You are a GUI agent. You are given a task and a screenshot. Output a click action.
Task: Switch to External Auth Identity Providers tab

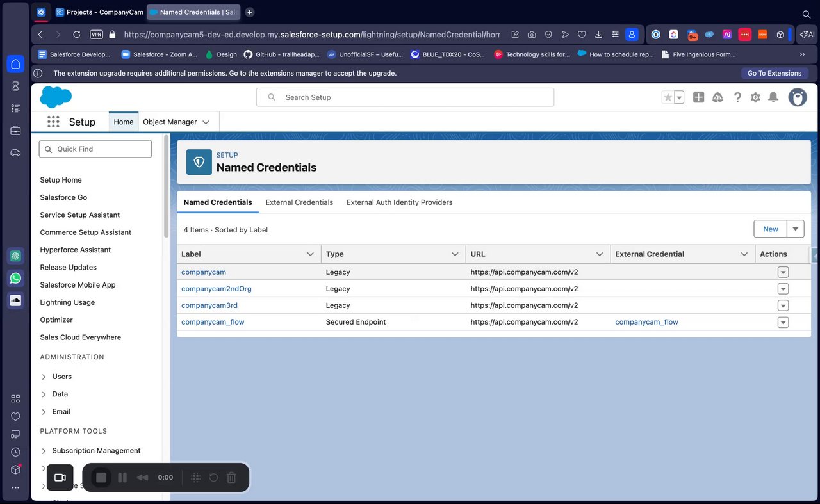(x=400, y=202)
